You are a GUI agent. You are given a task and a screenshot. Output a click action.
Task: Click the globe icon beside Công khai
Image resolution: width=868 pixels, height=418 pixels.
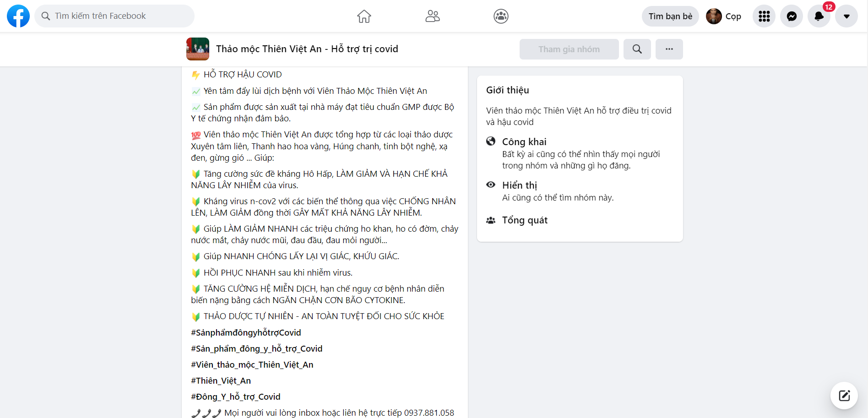point(491,141)
